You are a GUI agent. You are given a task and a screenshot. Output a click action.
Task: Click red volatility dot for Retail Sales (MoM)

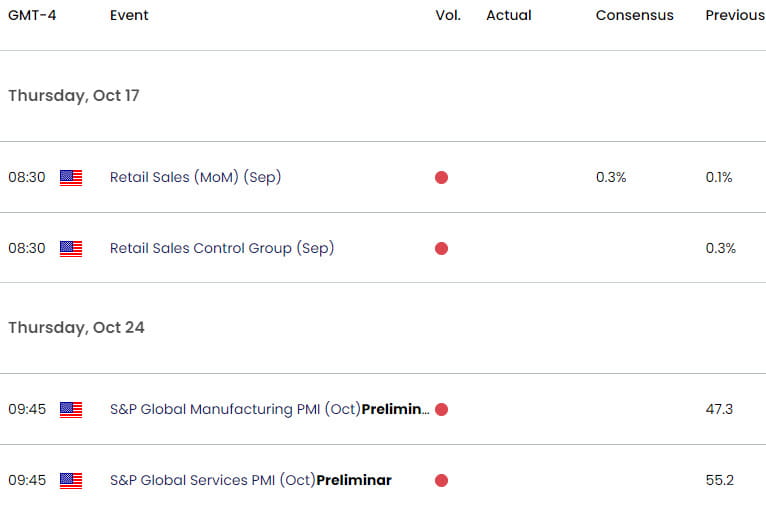[x=441, y=177]
